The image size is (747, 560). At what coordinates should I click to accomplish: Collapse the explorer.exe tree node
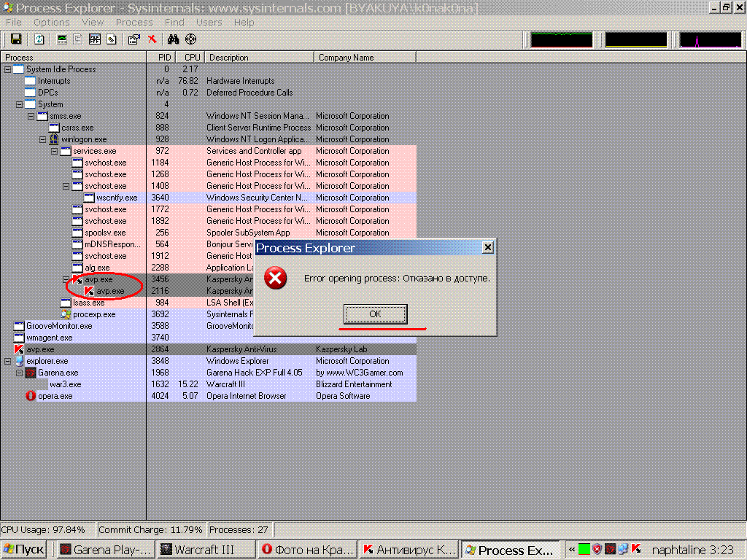7,361
